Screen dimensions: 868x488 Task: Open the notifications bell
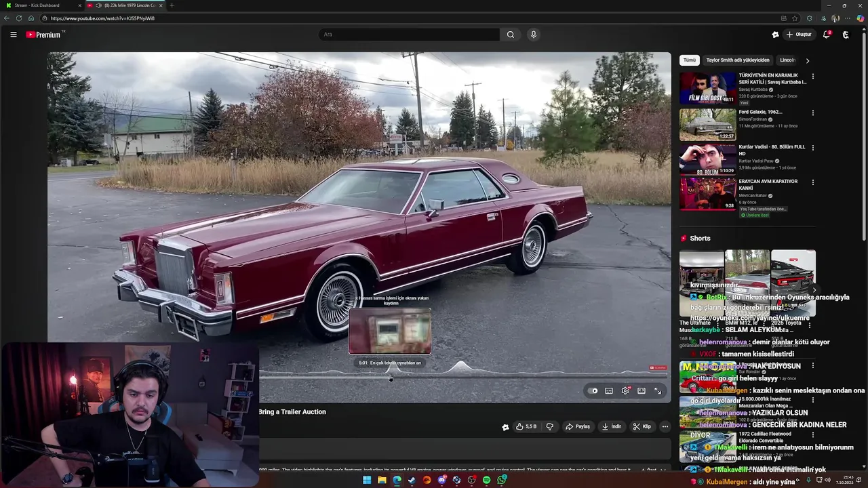coord(827,35)
